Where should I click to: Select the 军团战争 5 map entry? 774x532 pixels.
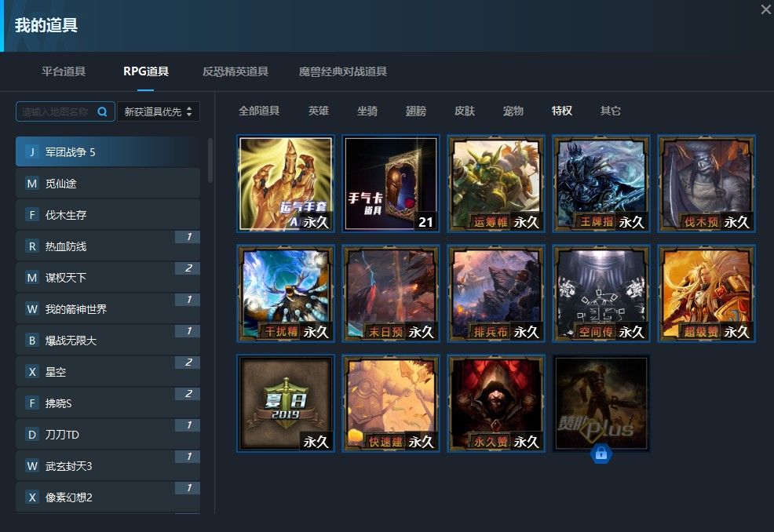point(108,152)
